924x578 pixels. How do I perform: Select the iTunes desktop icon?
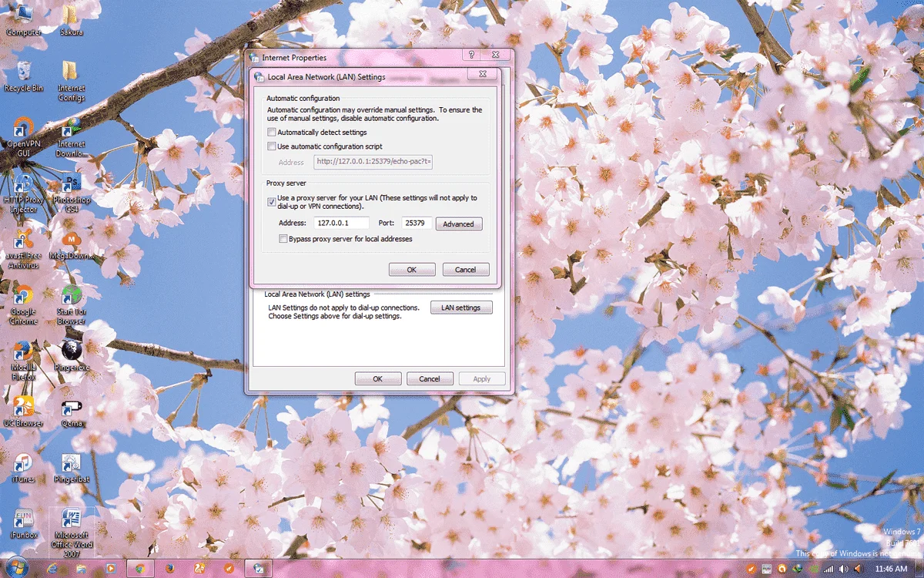coord(23,467)
